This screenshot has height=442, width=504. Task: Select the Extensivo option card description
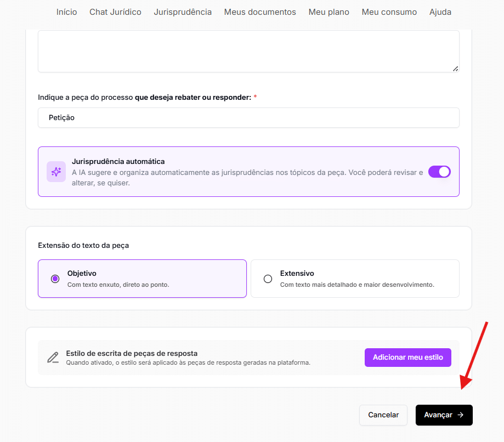tap(357, 285)
